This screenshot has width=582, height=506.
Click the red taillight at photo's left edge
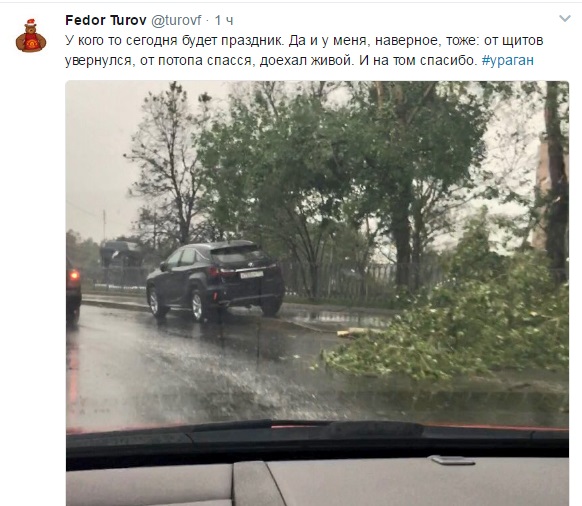click(74, 275)
